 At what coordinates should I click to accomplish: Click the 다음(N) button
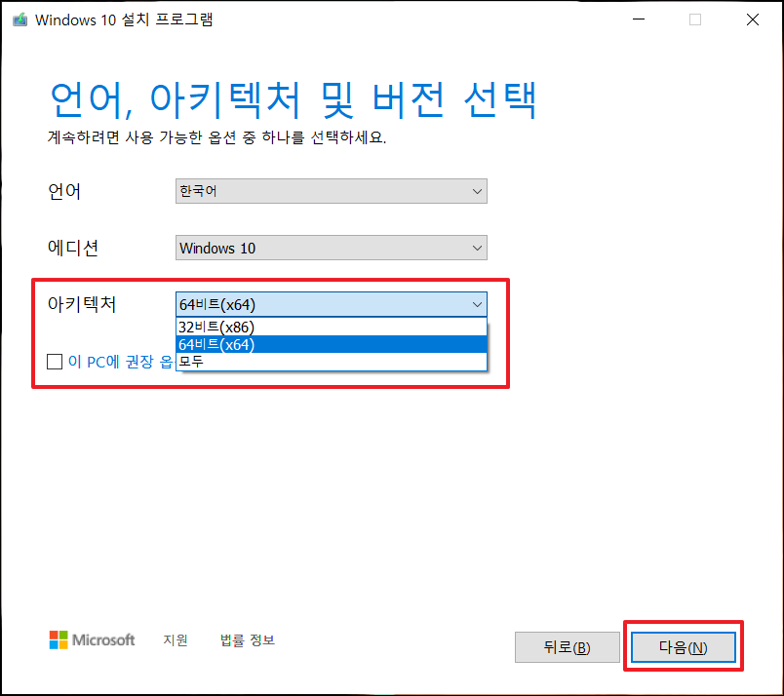(683, 647)
